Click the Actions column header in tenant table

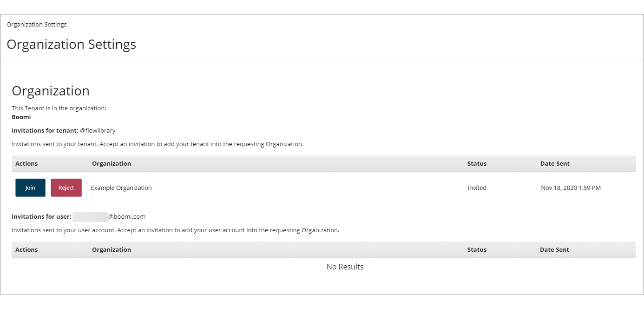coord(26,163)
